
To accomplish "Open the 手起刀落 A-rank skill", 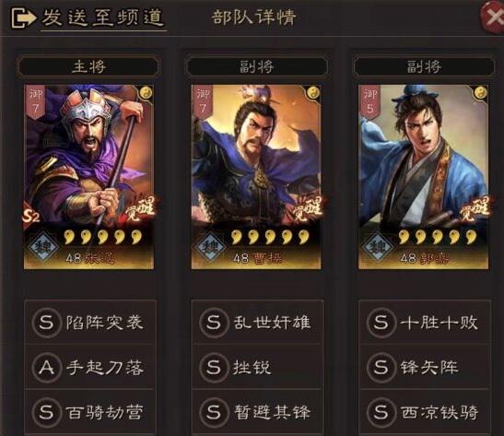I will tap(90, 367).
